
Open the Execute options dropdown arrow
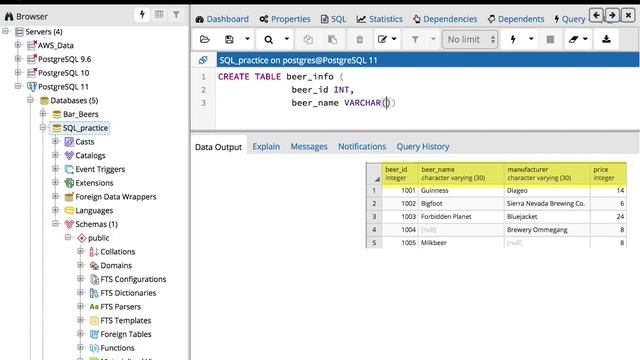point(531,40)
